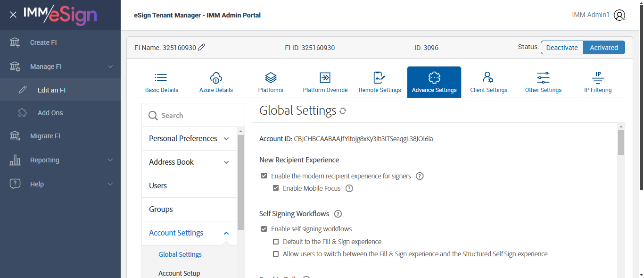This screenshot has width=644, height=278.
Task: Switch to the Client Settings tab
Action: [x=488, y=82]
